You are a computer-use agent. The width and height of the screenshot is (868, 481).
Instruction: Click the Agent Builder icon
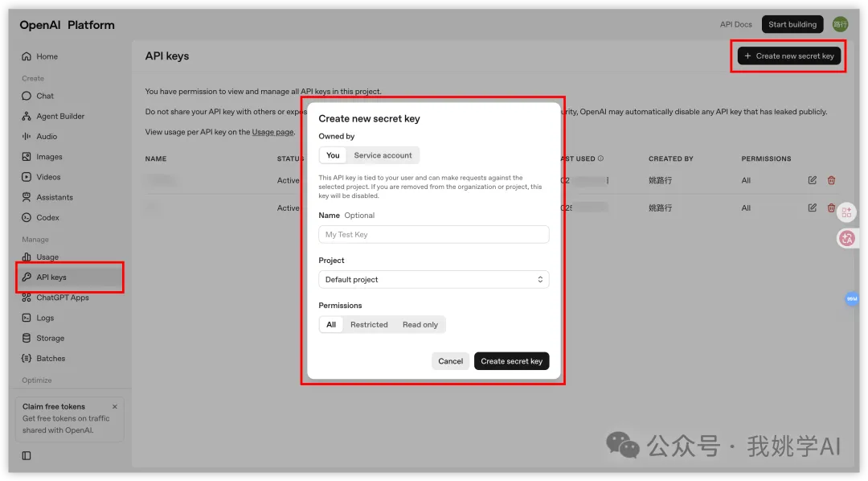(26, 117)
